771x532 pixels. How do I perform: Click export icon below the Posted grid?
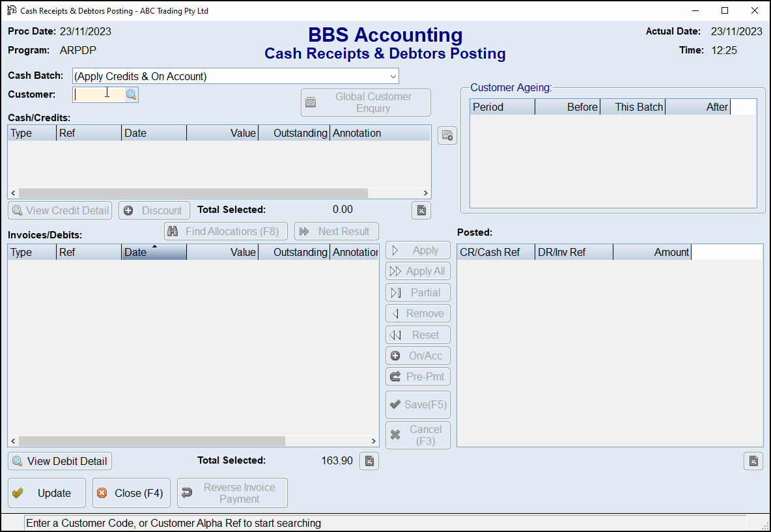(753, 461)
